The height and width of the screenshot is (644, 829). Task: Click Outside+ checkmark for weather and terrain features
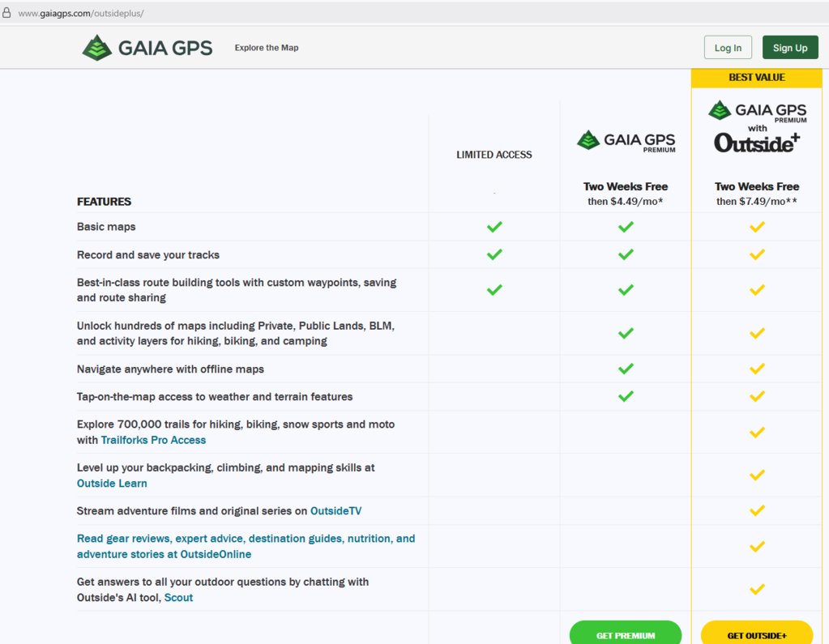pos(757,396)
